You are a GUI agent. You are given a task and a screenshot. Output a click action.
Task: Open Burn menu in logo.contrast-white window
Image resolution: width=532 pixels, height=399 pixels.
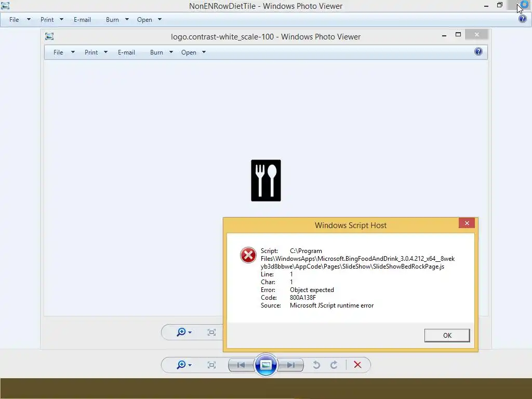(x=156, y=52)
